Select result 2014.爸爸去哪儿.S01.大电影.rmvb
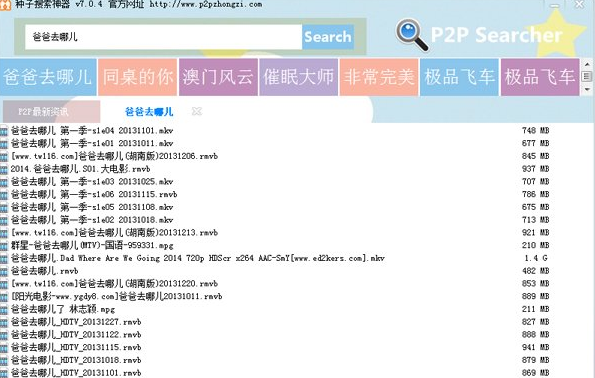This screenshot has height=378, width=595. (80, 169)
